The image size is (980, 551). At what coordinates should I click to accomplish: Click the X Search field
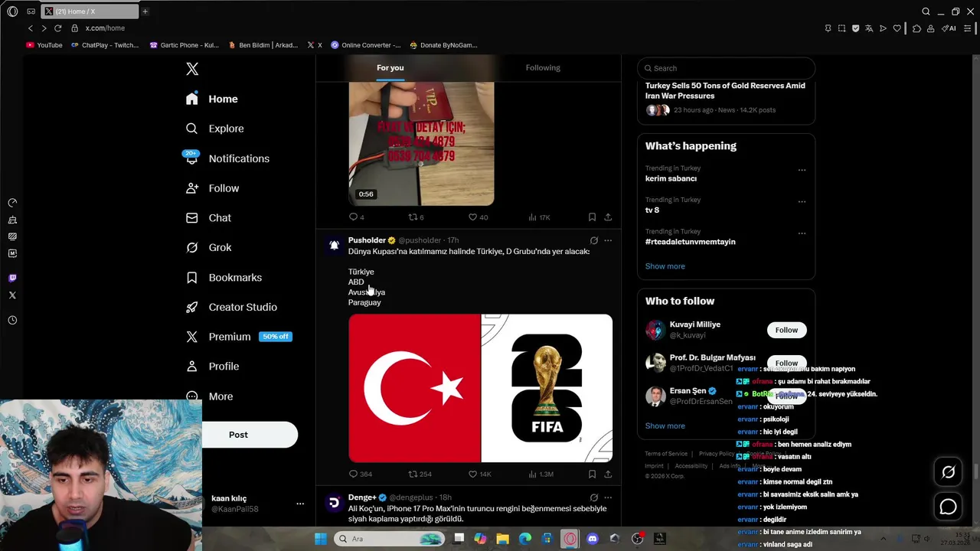coord(726,68)
